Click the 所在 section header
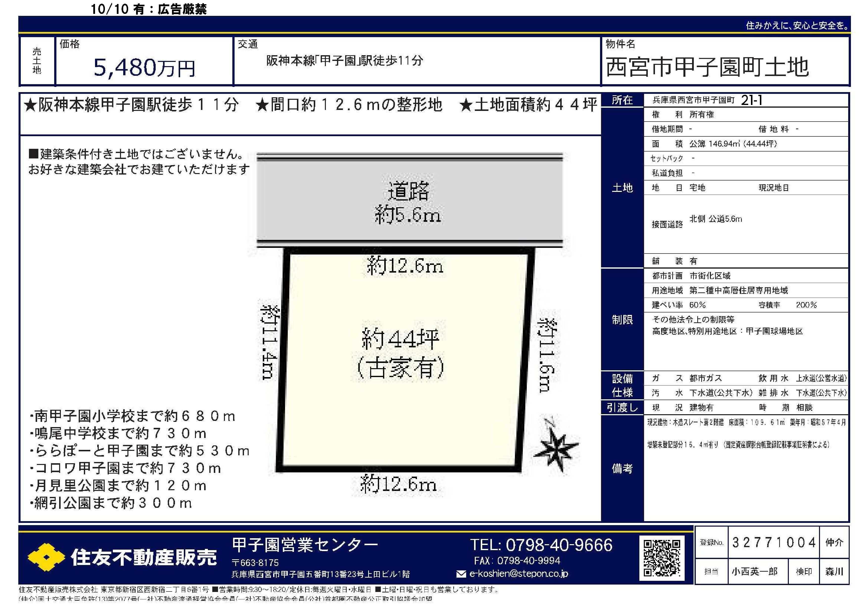This screenshot has width=868, height=614. pos(622,100)
